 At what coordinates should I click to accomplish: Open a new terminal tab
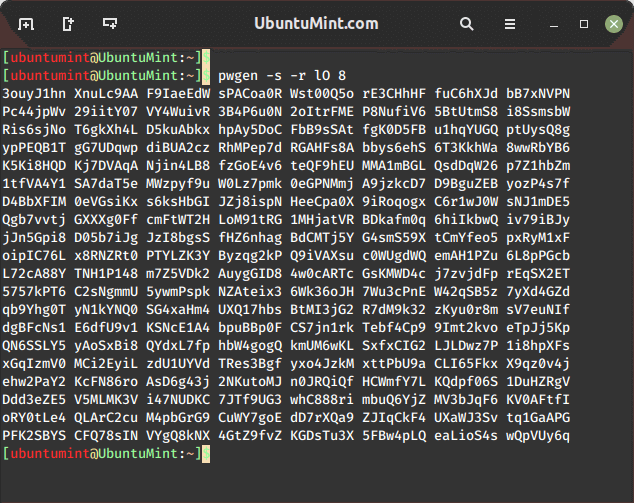point(26,24)
